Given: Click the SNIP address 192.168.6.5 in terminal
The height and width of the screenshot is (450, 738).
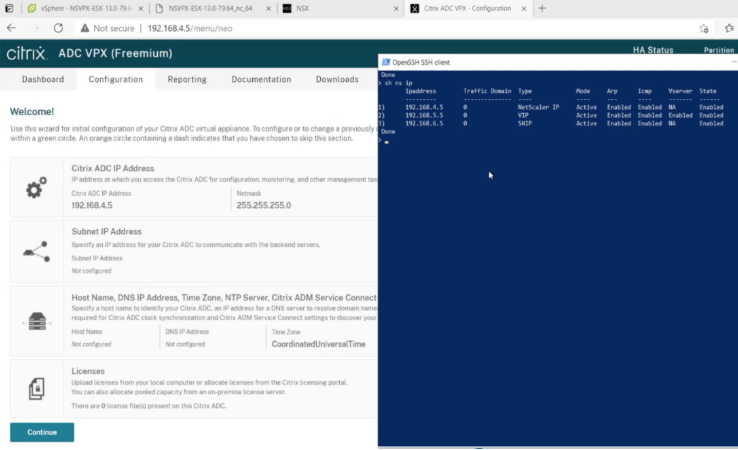Looking at the screenshot, I should coord(424,123).
